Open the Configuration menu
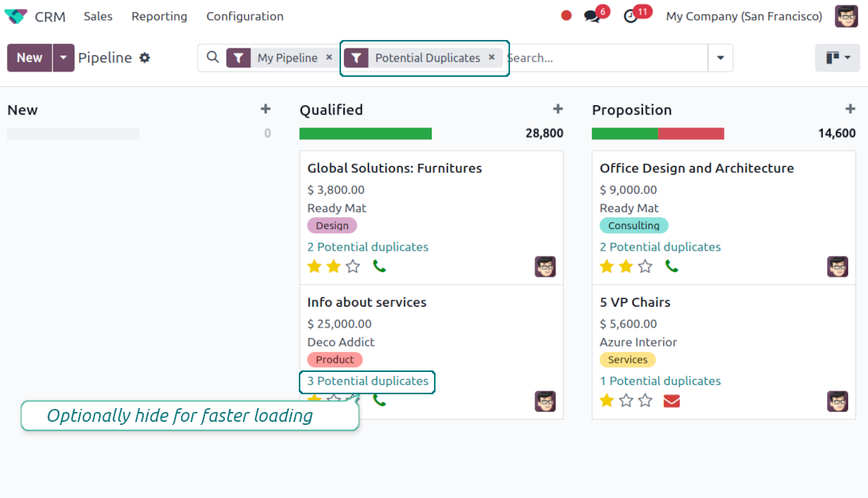Screen dimensions: 868x498 click(x=244, y=16)
